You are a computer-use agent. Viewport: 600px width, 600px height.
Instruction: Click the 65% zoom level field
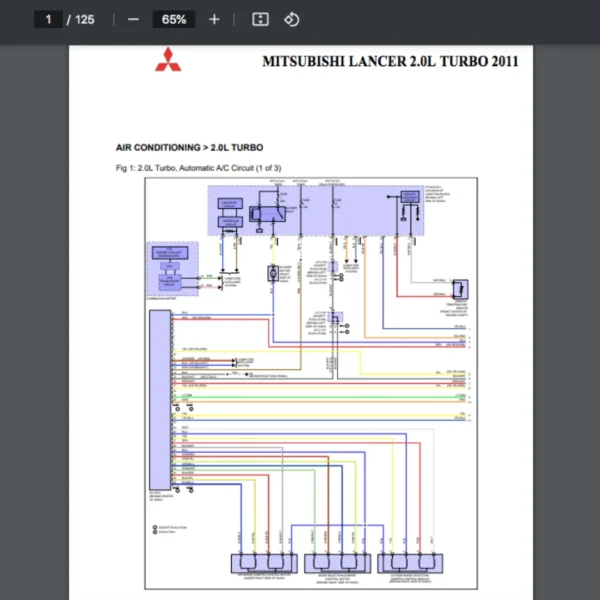[x=173, y=19]
